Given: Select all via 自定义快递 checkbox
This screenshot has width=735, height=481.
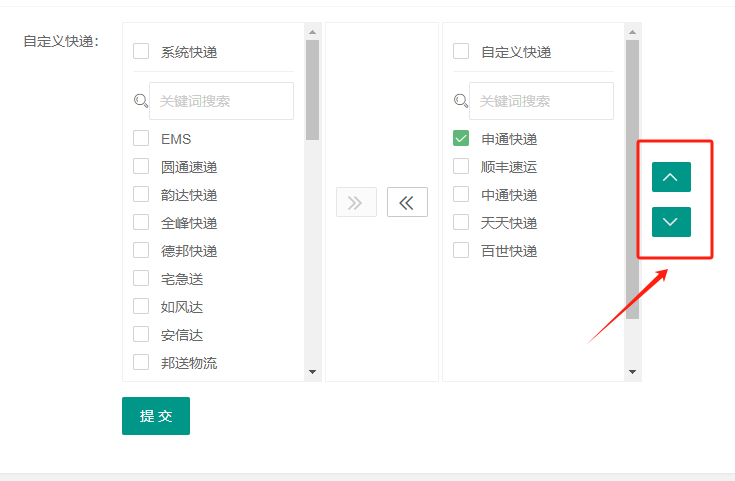Looking at the screenshot, I should [461, 51].
